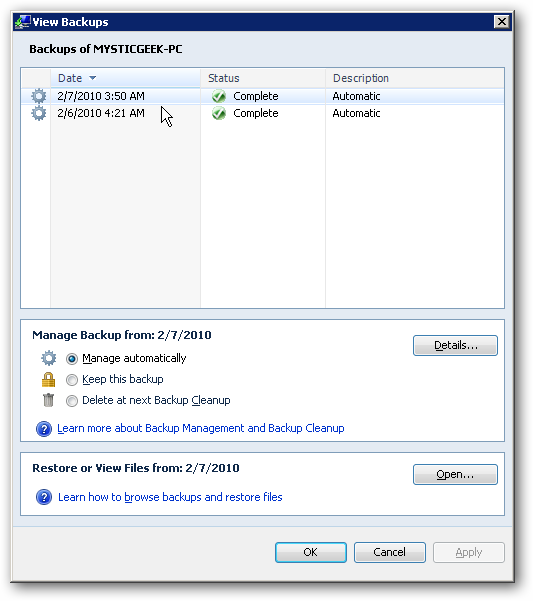Screen dimensions: 533x601
Task: Click the padlock icon beside Keep this backup
Action: click(48, 379)
